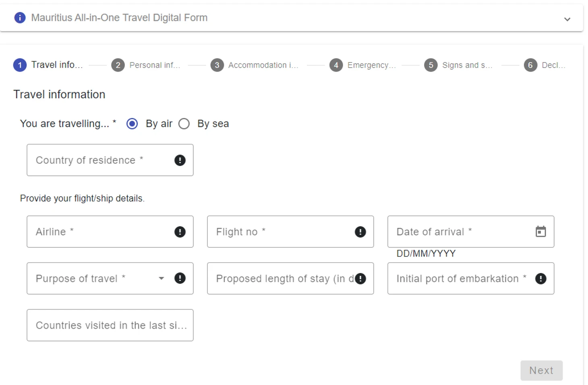Open the calendar picker for Date of arrival
Screen dimensions: 588x385
[x=540, y=232]
